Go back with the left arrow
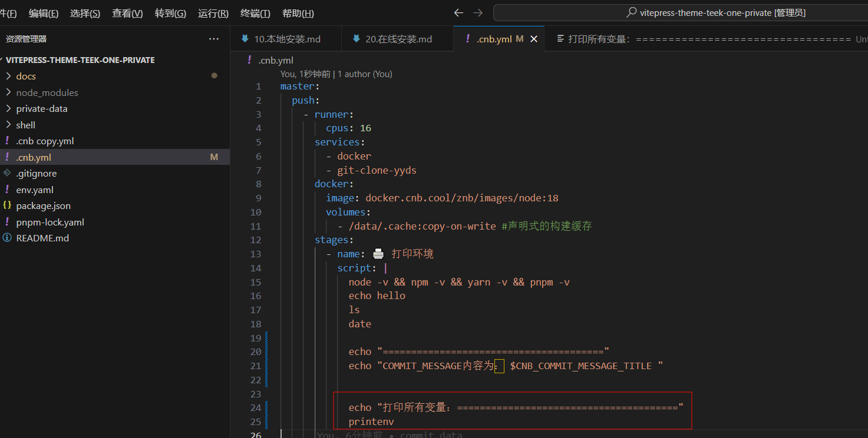Screen dimensions: 868x438 458,13
